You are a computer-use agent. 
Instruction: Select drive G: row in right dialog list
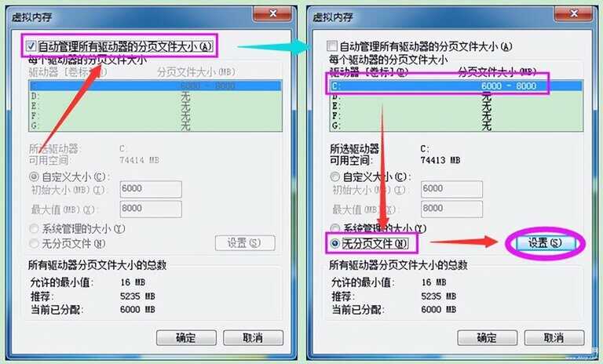click(x=456, y=126)
